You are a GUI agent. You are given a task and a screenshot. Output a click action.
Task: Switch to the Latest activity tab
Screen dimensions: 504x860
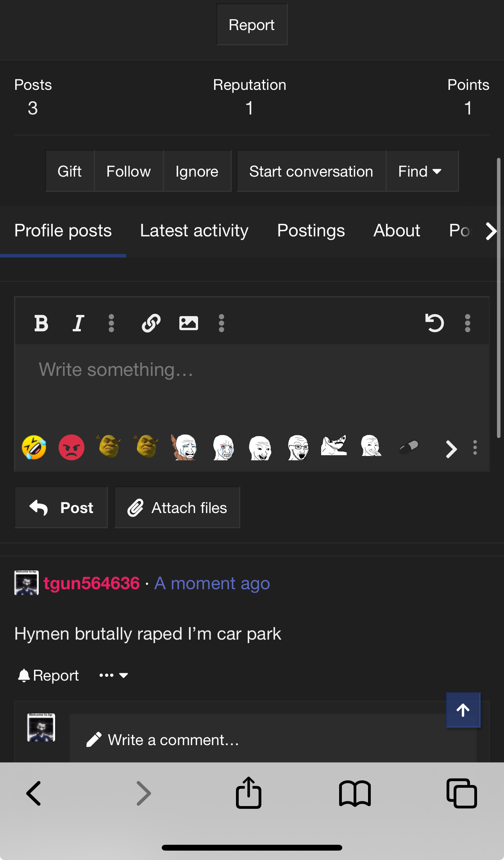(x=194, y=231)
